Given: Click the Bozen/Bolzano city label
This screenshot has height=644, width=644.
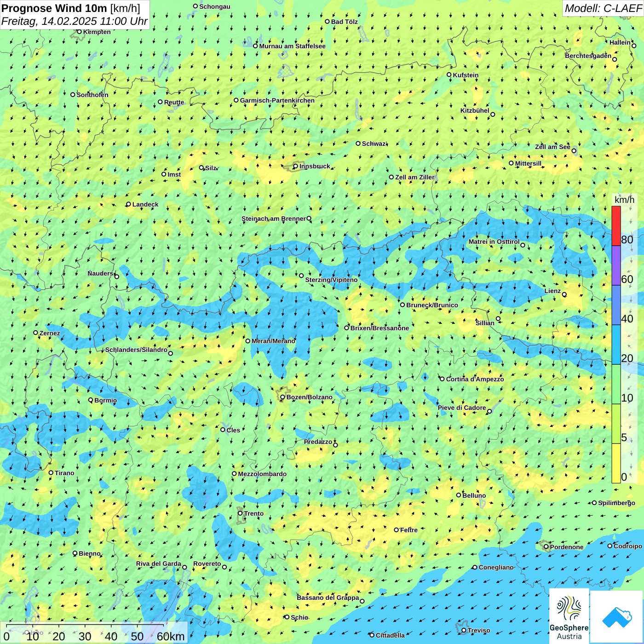Looking at the screenshot, I should tap(309, 397).
